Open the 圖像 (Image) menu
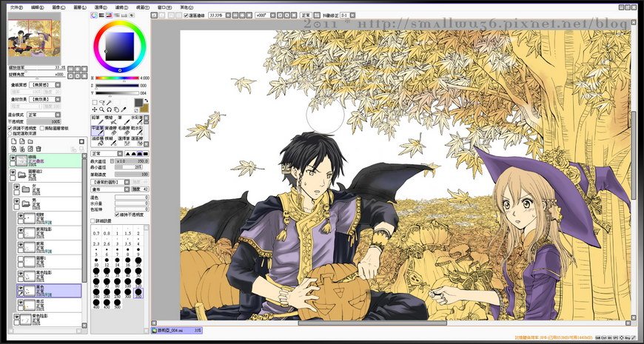 tap(59, 7)
